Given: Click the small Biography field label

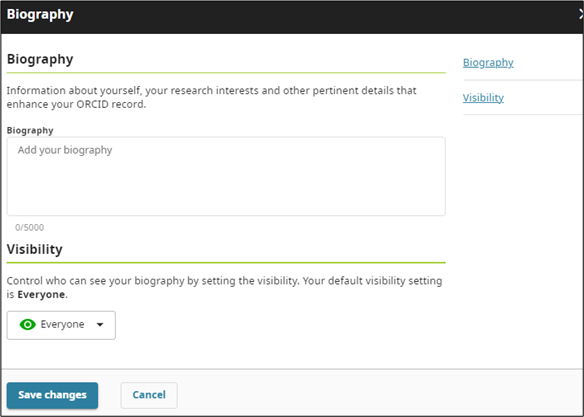Looking at the screenshot, I should tap(30, 130).
